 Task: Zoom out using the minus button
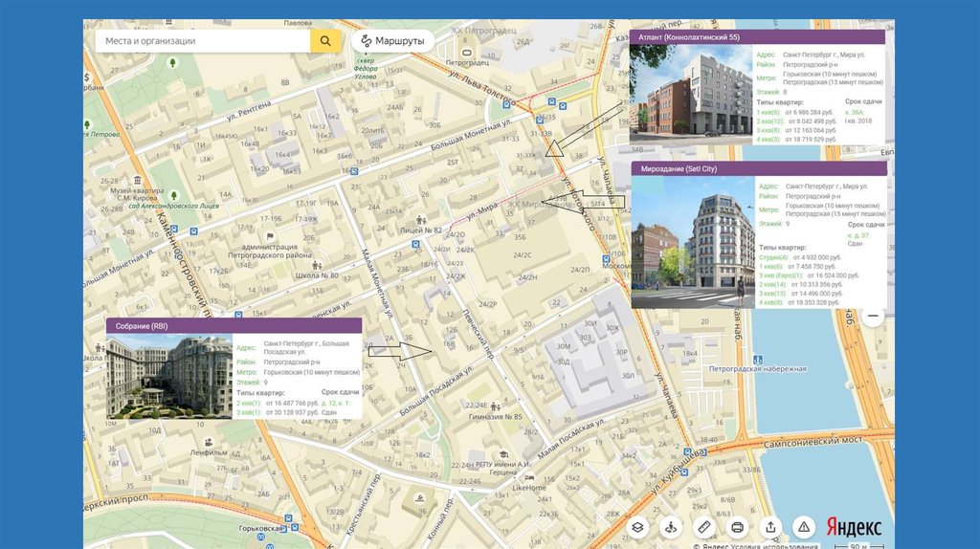coord(873,317)
